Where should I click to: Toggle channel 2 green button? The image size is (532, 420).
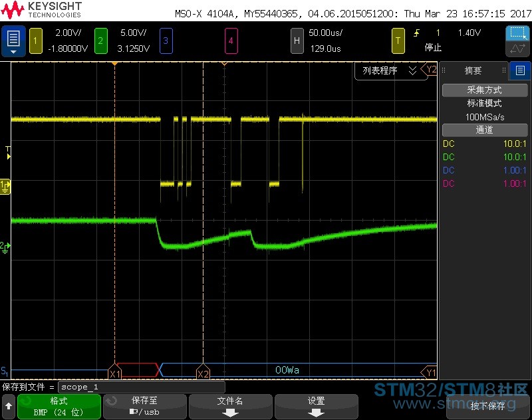pos(101,41)
